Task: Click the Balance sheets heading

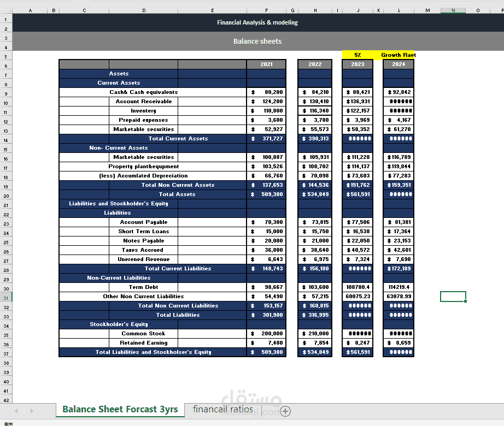Action: point(257,41)
